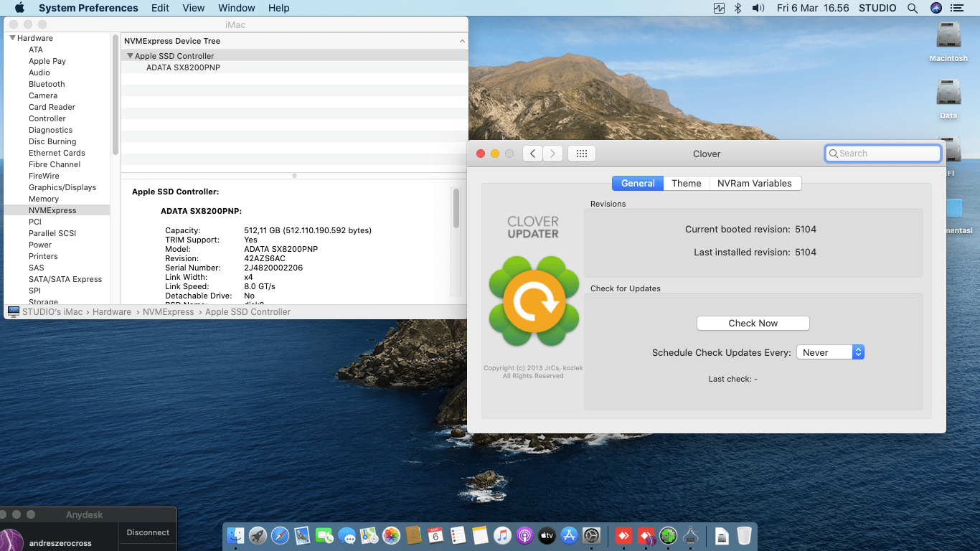Focus the Clover window Search field
980x551 pixels.
click(x=883, y=153)
